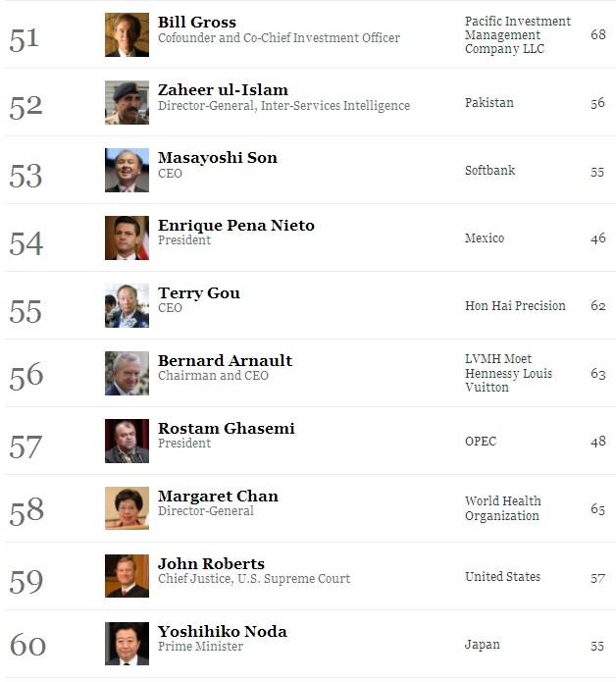Select the World Health Organization text
This screenshot has width=616, height=682.
[x=503, y=508]
